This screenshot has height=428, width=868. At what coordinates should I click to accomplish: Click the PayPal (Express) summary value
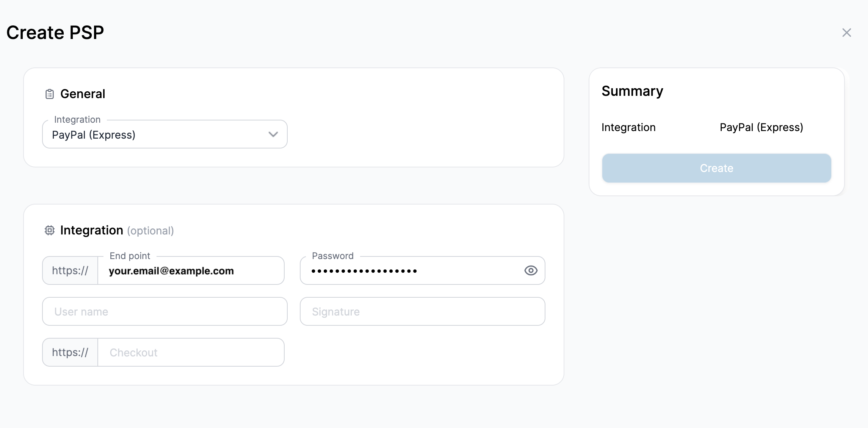pyautogui.click(x=761, y=127)
